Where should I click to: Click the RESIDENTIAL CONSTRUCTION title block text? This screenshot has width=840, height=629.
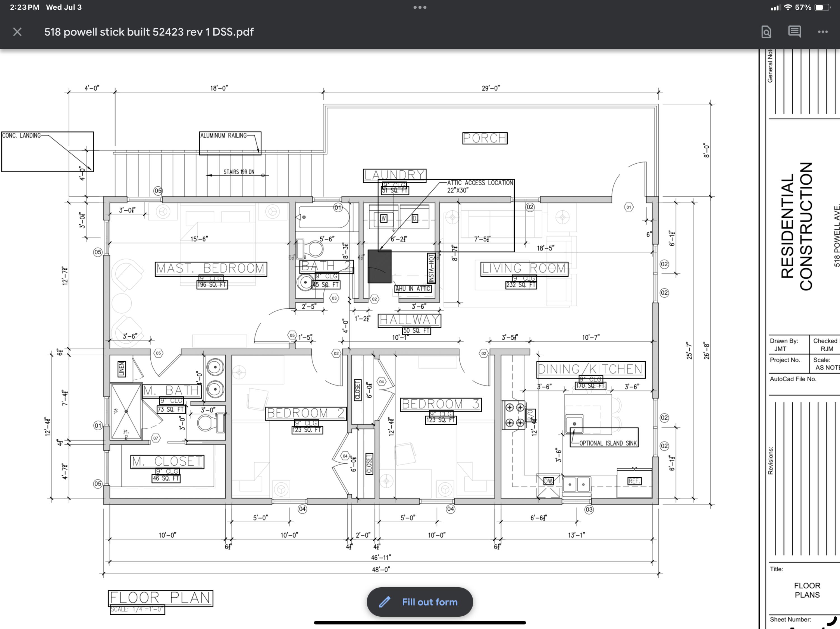[x=796, y=226]
